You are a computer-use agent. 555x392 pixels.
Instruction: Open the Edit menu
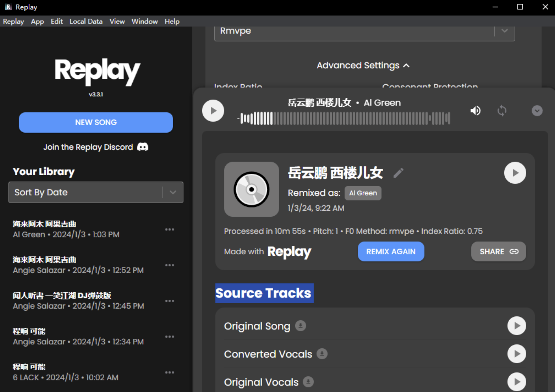pyautogui.click(x=57, y=21)
